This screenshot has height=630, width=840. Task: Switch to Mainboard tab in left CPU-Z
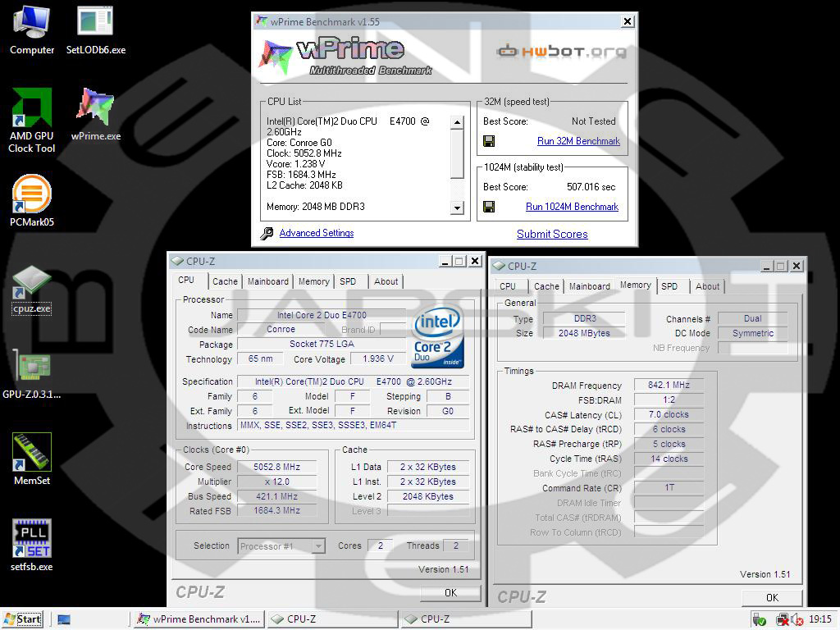click(x=268, y=281)
